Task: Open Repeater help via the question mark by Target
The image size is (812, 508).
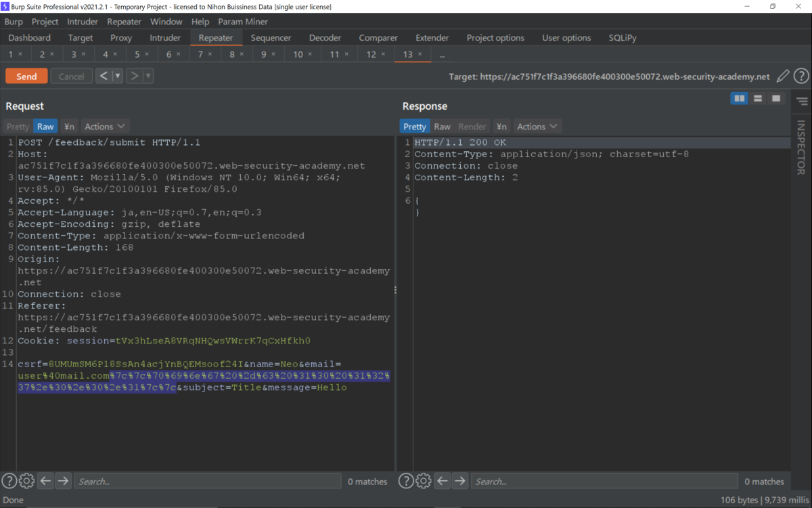Action: 801,77
